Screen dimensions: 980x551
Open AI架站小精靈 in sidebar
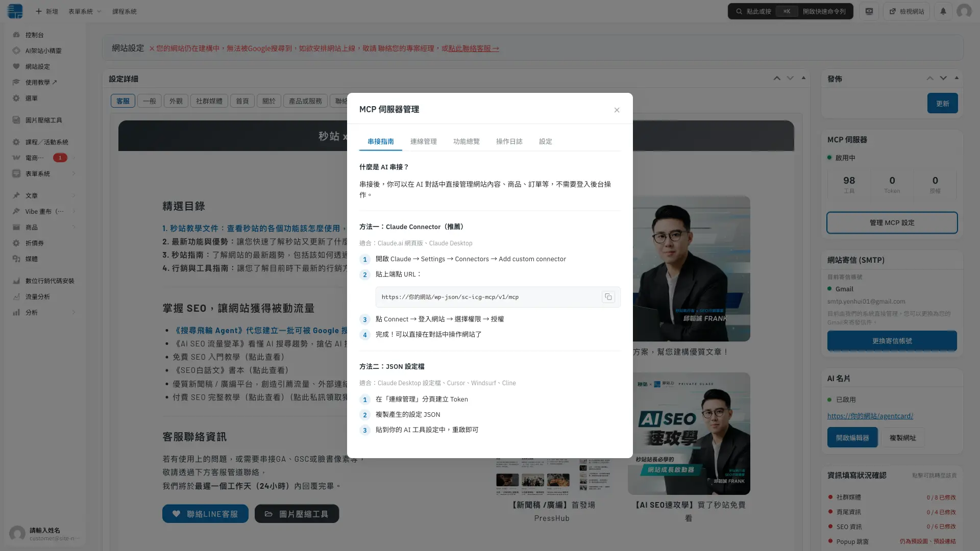(x=43, y=51)
